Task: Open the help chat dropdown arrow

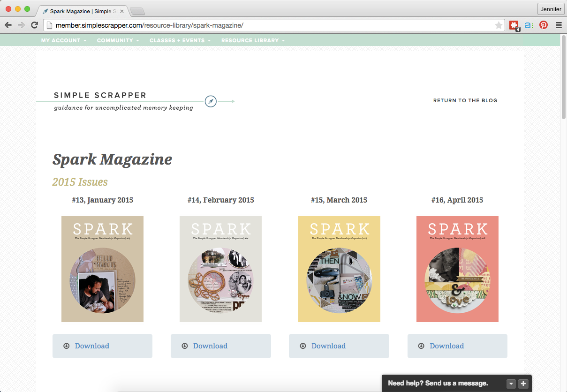Action: click(x=511, y=384)
